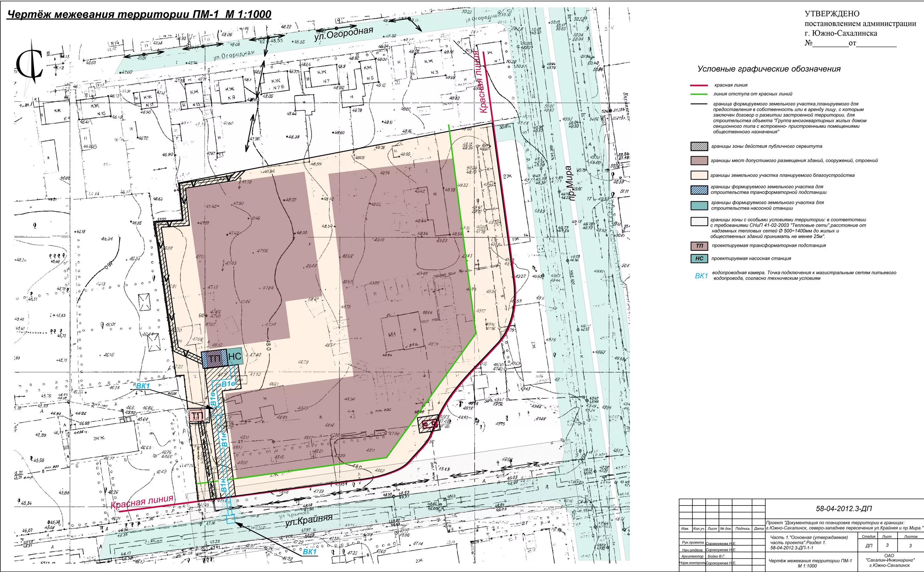Click the ТП legend symbol box
This screenshot has height=572, width=924.
coord(699,246)
